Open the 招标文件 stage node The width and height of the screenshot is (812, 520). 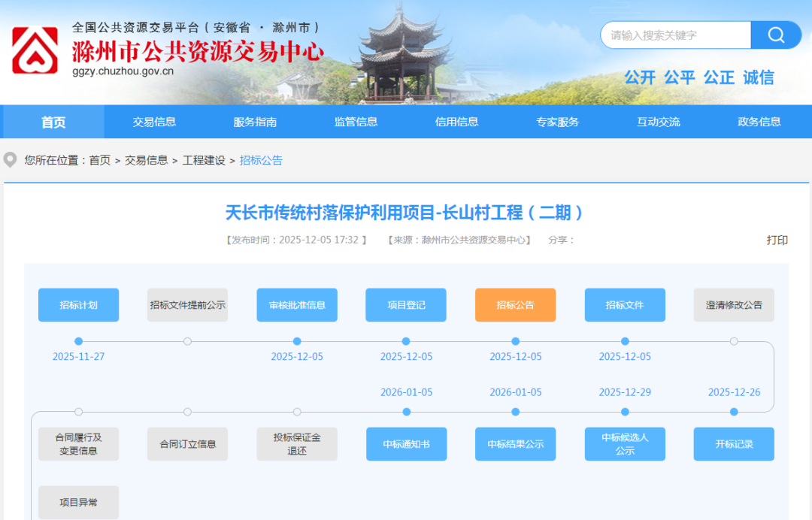[x=625, y=304]
